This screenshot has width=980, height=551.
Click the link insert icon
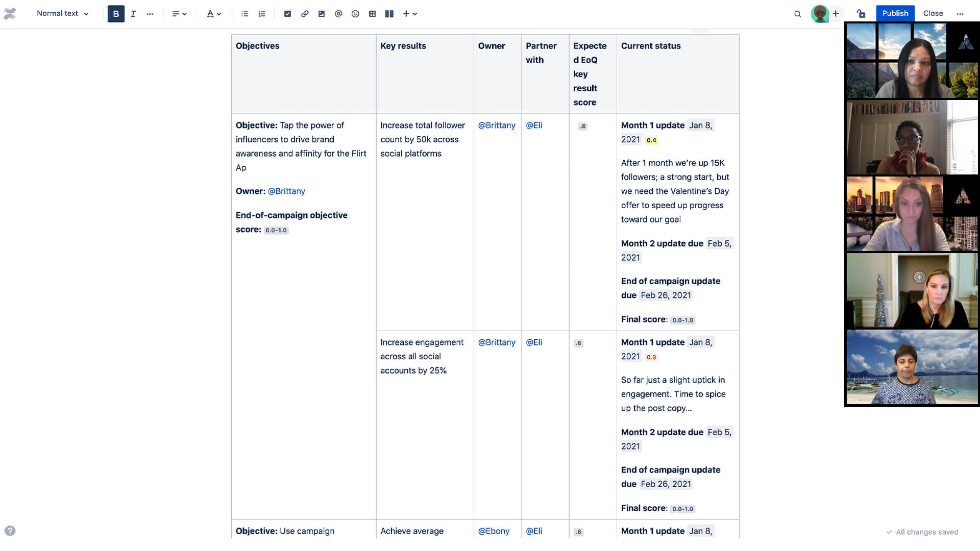tap(304, 13)
